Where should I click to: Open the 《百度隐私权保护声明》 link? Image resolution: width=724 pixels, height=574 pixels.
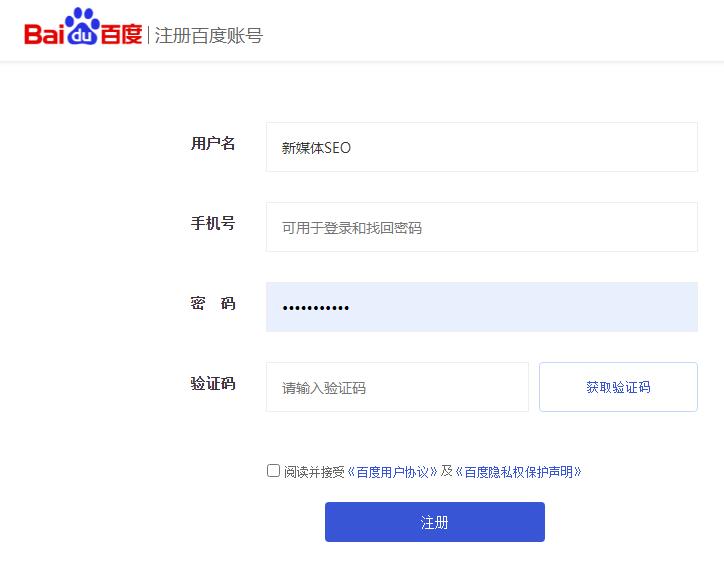(x=518, y=471)
